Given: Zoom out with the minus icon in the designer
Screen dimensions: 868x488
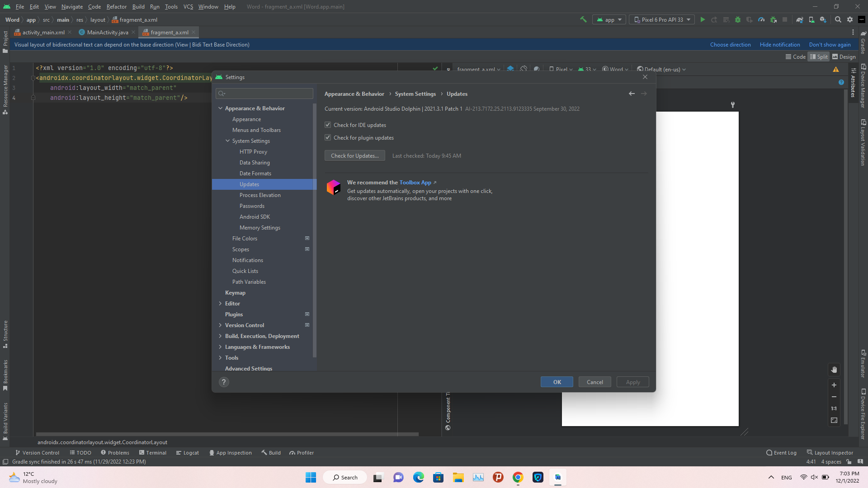Looking at the screenshot, I should [x=834, y=397].
